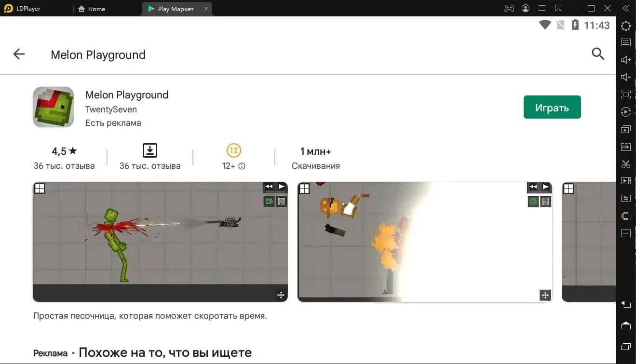636x364 pixels.
Task: Open the more options ellipsis icon in sidebar
Action: (x=626, y=233)
